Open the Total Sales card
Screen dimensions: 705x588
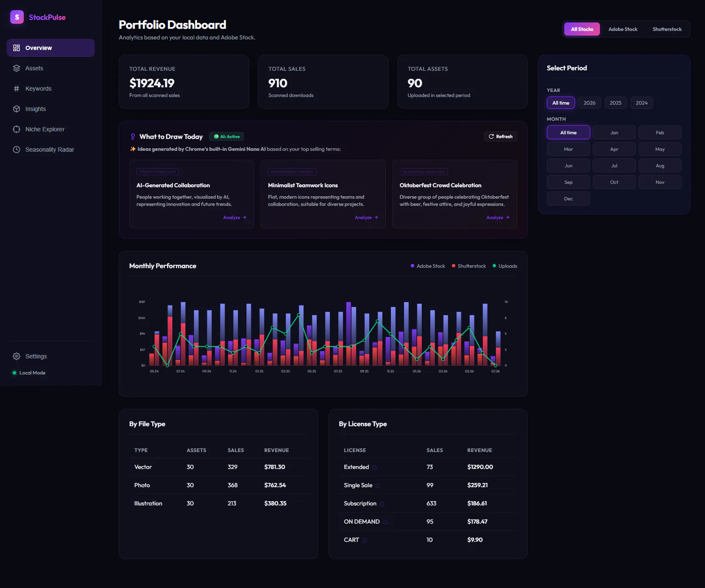(x=323, y=82)
